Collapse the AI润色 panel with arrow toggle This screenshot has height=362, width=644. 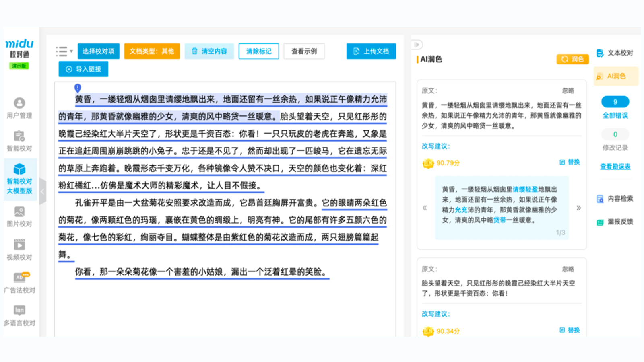[x=417, y=45]
